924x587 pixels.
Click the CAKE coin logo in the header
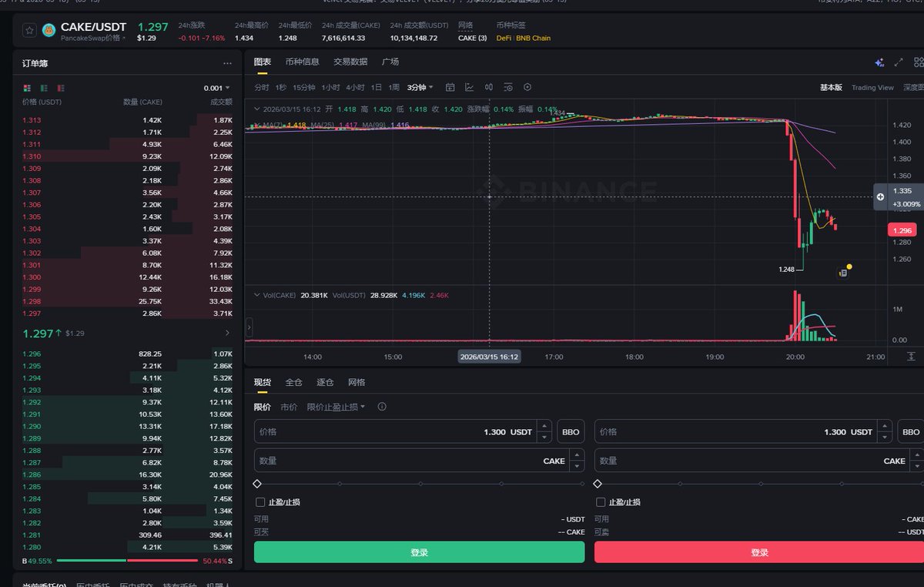(x=49, y=31)
